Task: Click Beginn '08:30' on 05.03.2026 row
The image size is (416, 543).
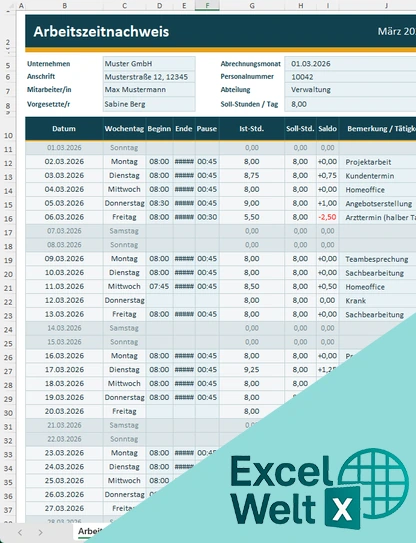Action: coord(159,203)
